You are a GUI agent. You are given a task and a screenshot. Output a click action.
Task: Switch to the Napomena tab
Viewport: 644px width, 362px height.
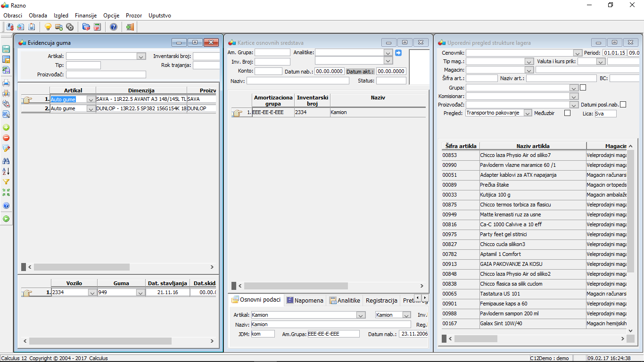coord(305,300)
